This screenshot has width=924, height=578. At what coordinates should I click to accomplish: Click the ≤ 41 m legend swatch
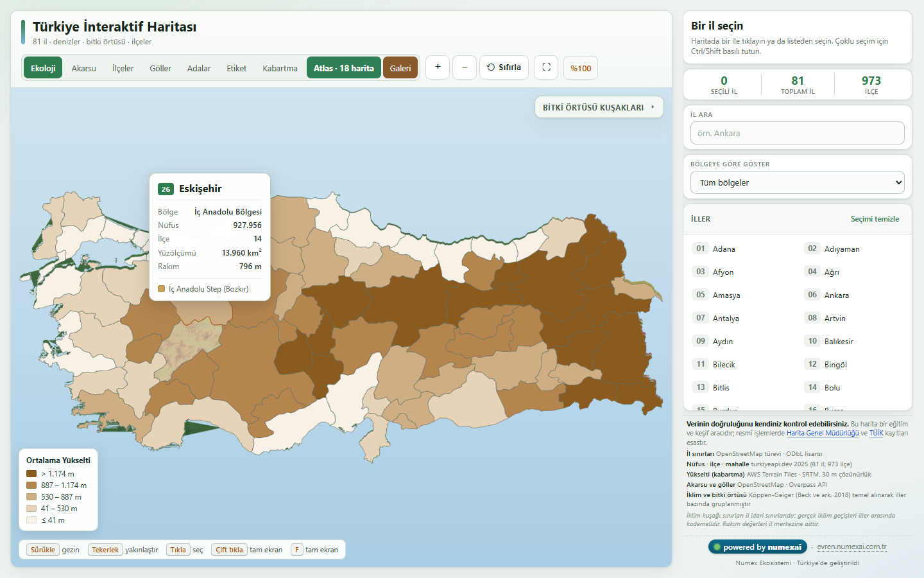[x=31, y=520]
